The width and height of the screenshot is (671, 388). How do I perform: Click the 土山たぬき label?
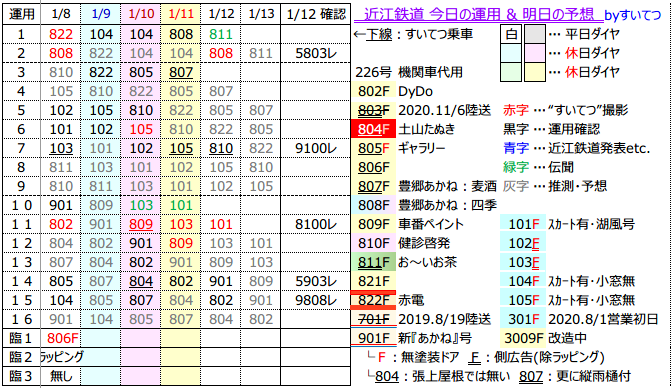tap(427, 129)
